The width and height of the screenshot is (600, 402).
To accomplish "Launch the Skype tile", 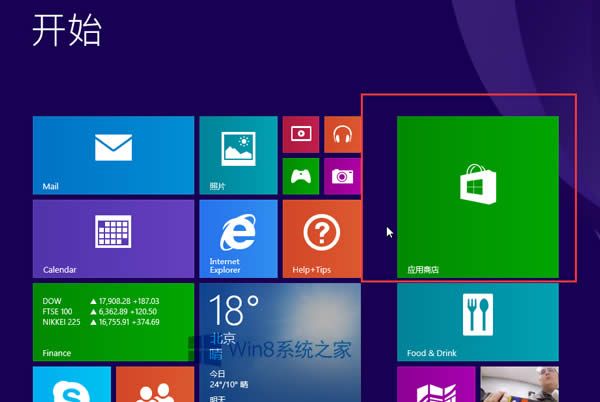I will (72, 384).
